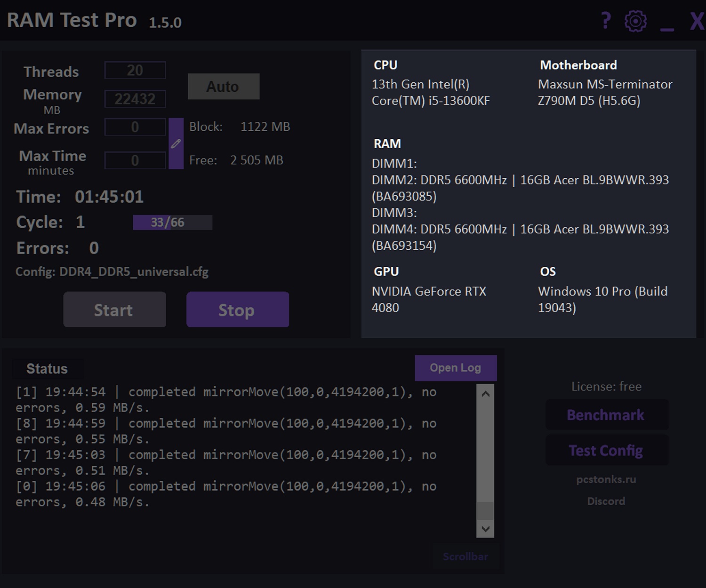Close RAM Test Pro with the X icon
This screenshot has width=706, height=588.
click(x=696, y=21)
